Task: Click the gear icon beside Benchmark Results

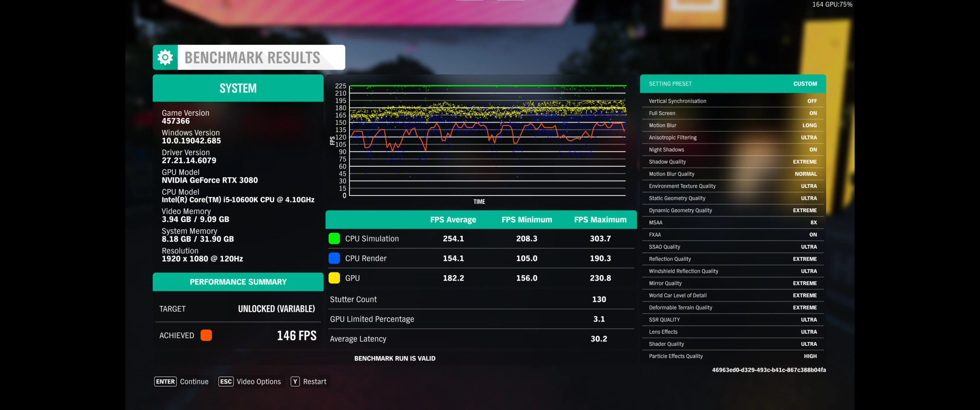Action: click(x=165, y=58)
